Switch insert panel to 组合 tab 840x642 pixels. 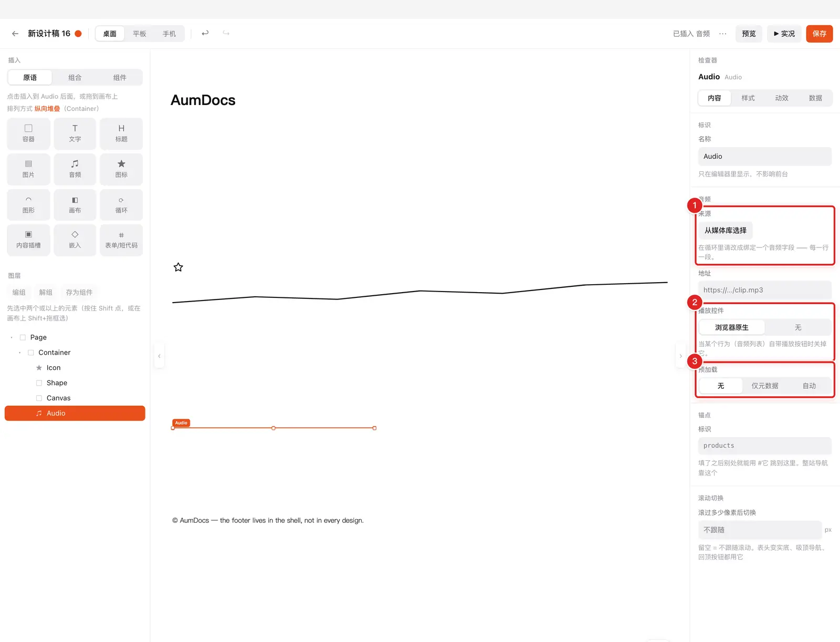pos(75,78)
